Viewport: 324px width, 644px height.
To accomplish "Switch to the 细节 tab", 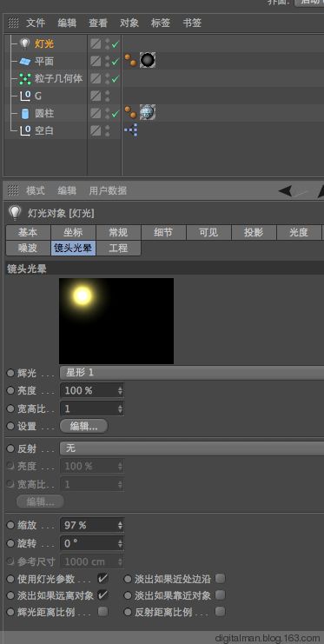I will [163, 232].
